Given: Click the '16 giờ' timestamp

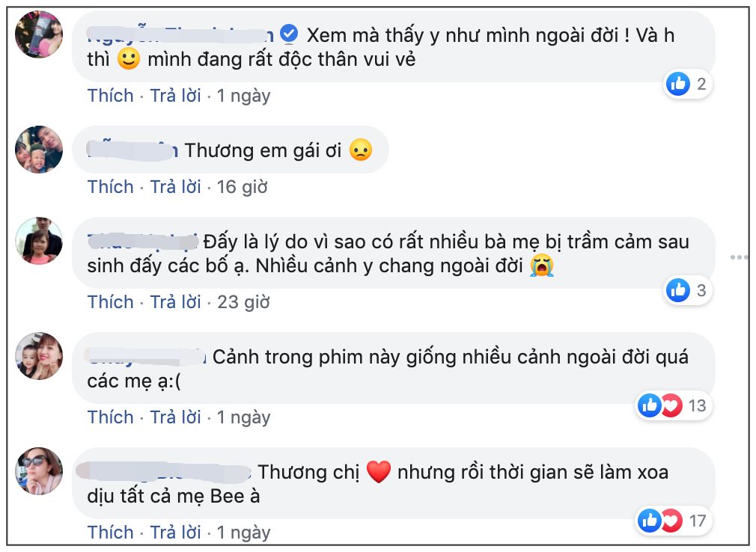Looking at the screenshot, I should (242, 186).
